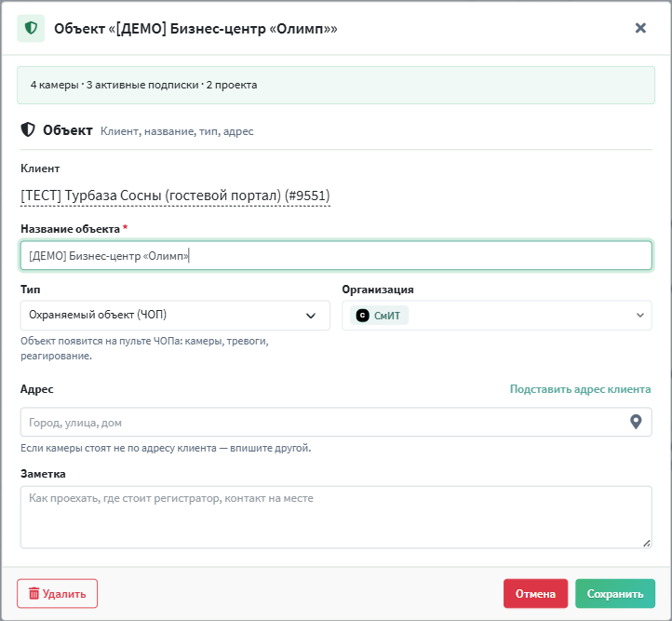Click subtitle Клиент, название, тип, адрес

pos(177,131)
